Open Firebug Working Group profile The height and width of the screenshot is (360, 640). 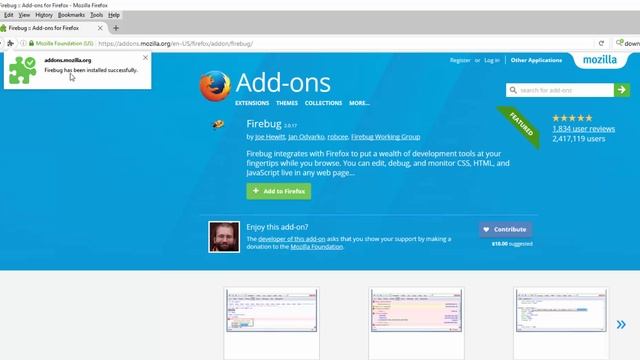[385, 137]
